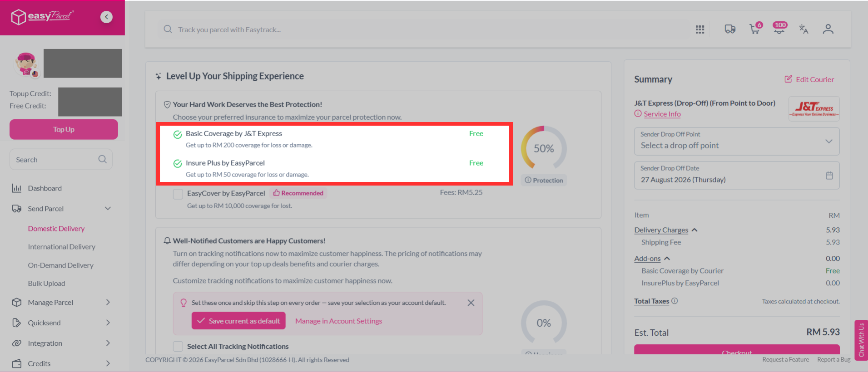This screenshot has height=372, width=868.
Task: Click the Total Taxes info icon
Action: (x=675, y=301)
